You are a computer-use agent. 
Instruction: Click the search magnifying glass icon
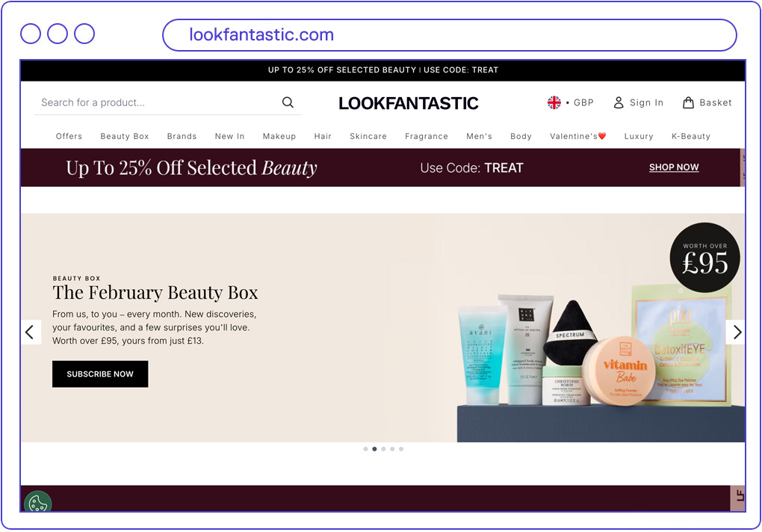(288, 103)
